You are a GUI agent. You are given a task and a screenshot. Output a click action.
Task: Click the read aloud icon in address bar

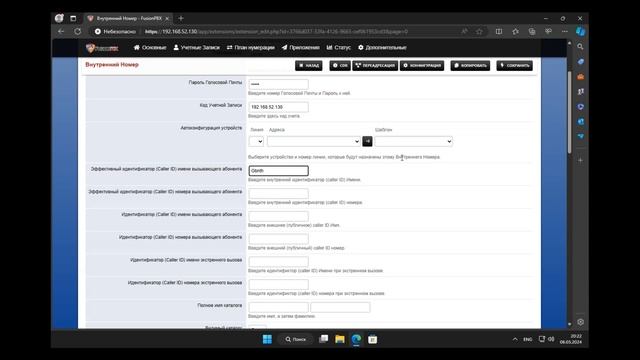pyautogui.click(x=464, y=31)
